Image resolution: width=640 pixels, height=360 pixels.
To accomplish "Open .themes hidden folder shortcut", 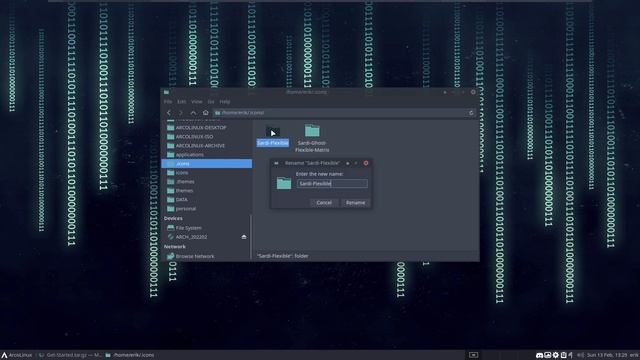I will (x=207, y=182).
